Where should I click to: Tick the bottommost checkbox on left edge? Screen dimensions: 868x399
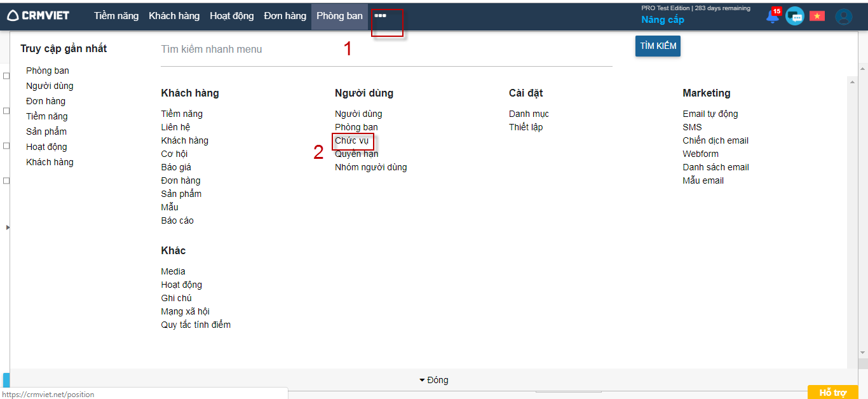6,180
